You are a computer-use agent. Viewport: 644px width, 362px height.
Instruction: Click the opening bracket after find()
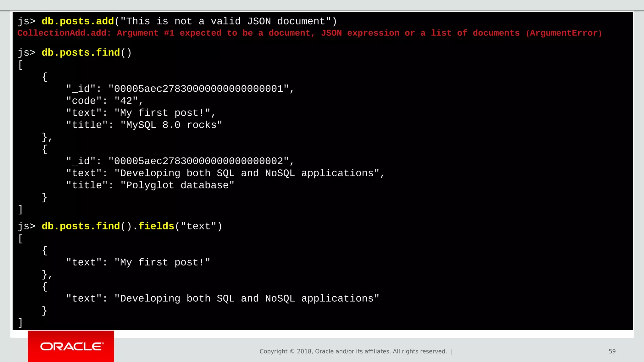coord(20,65)
